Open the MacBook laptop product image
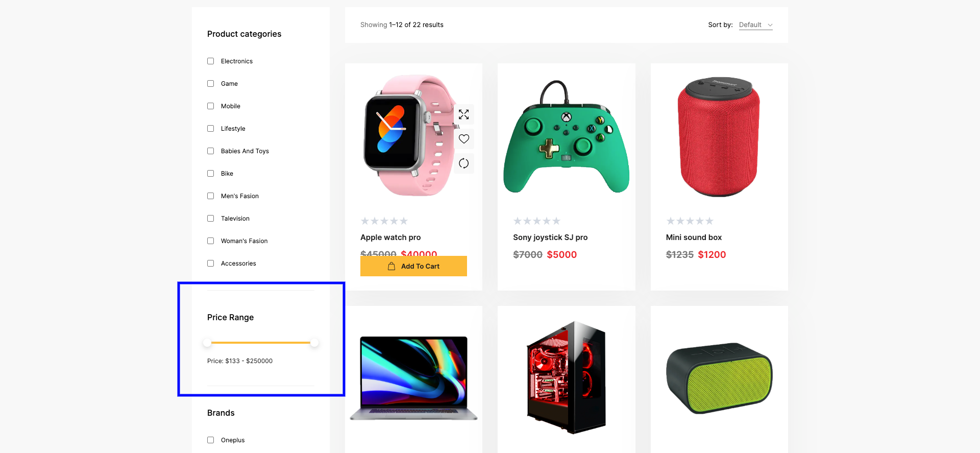The width and height of the screenshot is (980, 453). click(413, 378)
